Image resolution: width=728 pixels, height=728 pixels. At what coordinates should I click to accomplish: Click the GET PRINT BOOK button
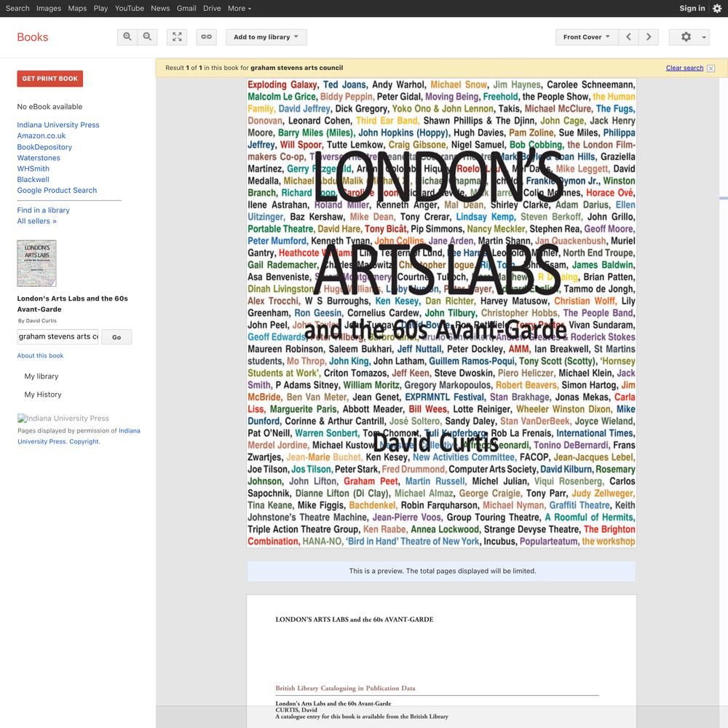50,79
